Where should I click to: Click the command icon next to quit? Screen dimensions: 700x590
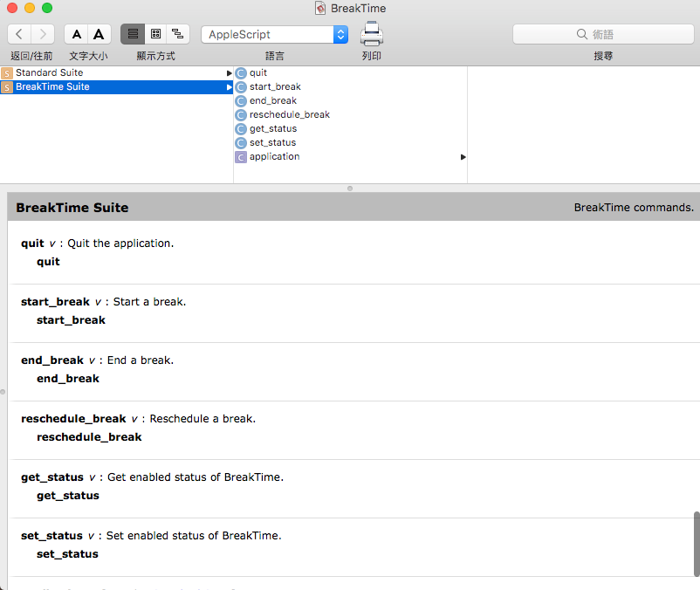click(x=241, y=73)
